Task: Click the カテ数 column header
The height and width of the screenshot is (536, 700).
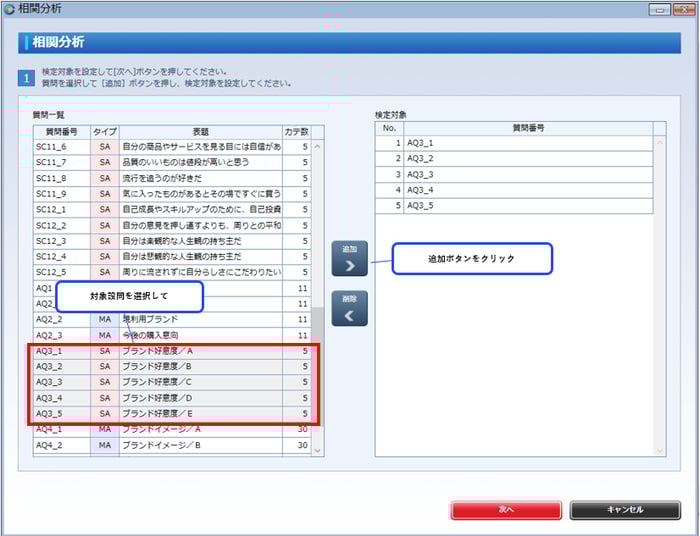Action: pos(296,131)
